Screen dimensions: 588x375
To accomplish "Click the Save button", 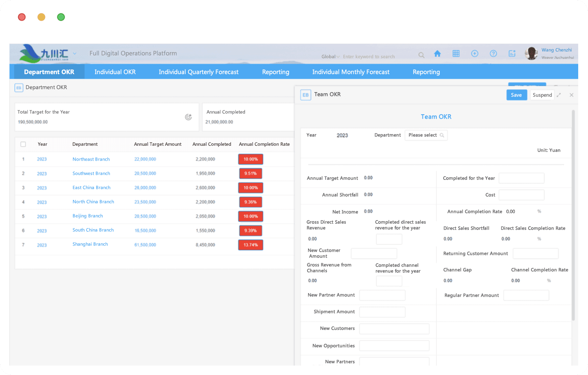I will (516, 95).
